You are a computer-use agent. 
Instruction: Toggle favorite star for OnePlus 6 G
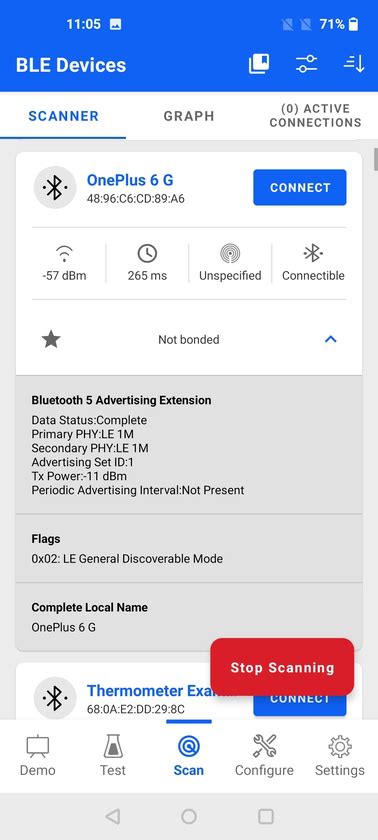tap(51, 339)
